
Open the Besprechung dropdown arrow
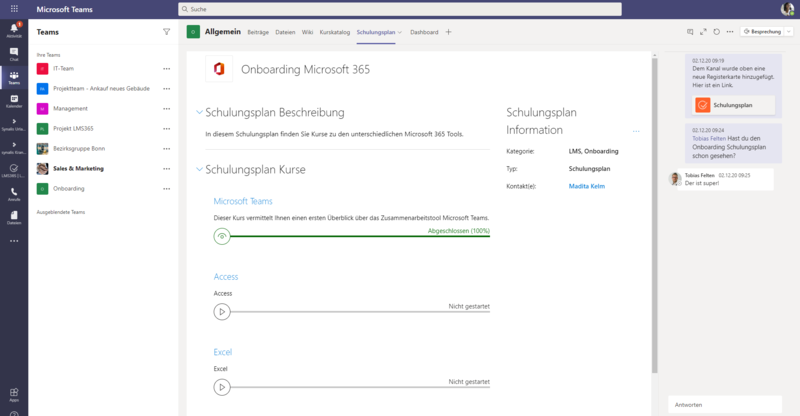[x=789, y=32]
